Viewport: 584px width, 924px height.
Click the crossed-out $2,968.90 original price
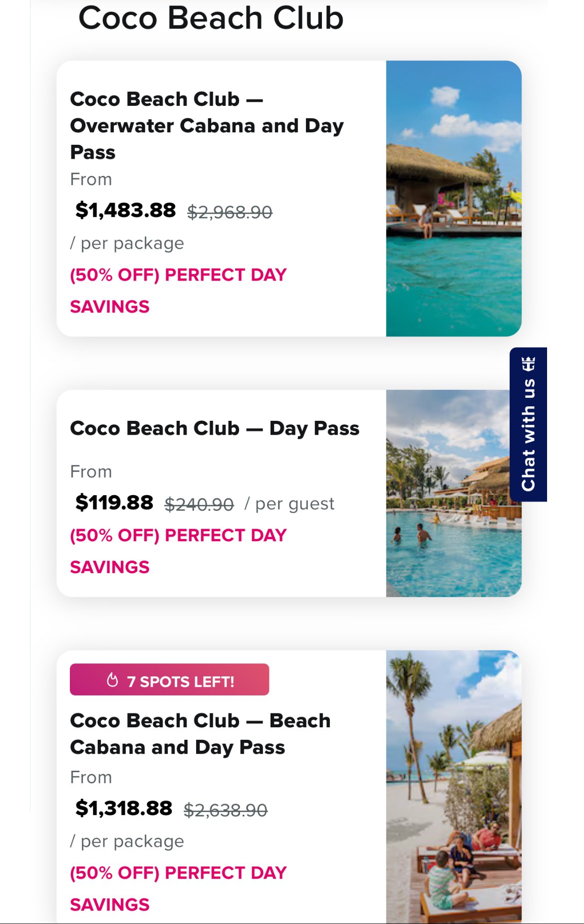(x=230, y=212)
